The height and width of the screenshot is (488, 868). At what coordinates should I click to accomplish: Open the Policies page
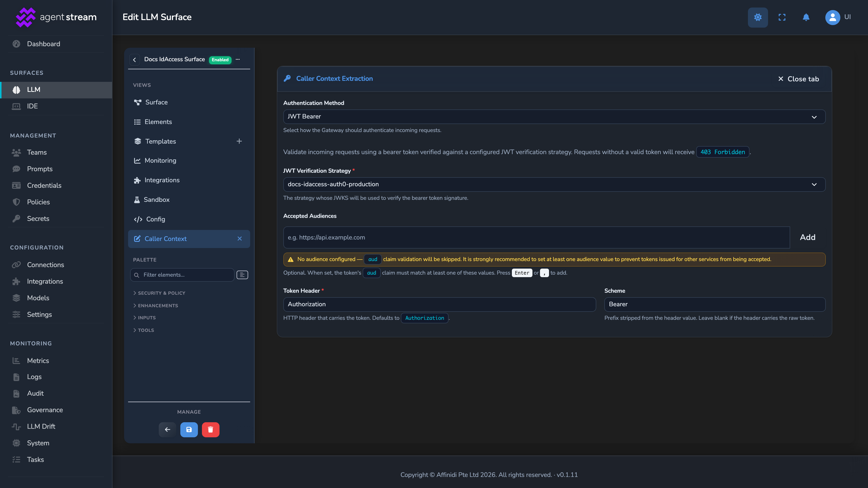point(56,202)
